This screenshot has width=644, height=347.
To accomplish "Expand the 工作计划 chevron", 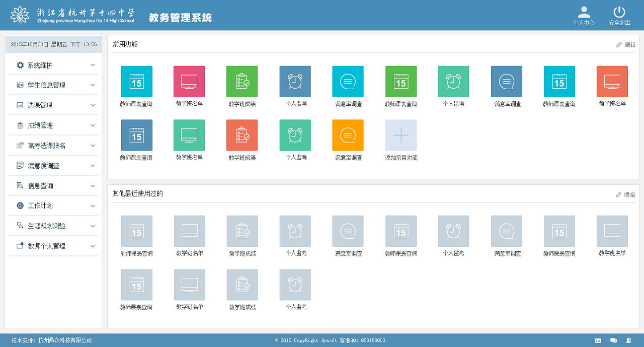I will 93,205.
